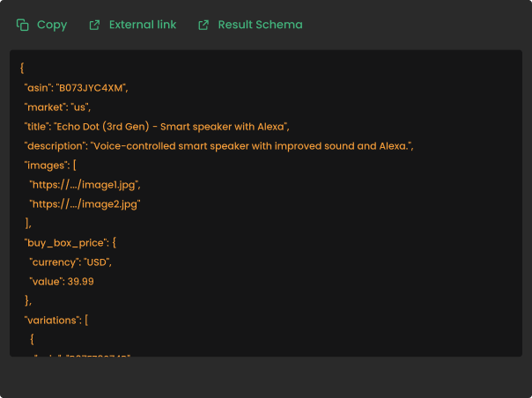Click the "images" array opening line

pyautogui.click(x=51, y=165)
